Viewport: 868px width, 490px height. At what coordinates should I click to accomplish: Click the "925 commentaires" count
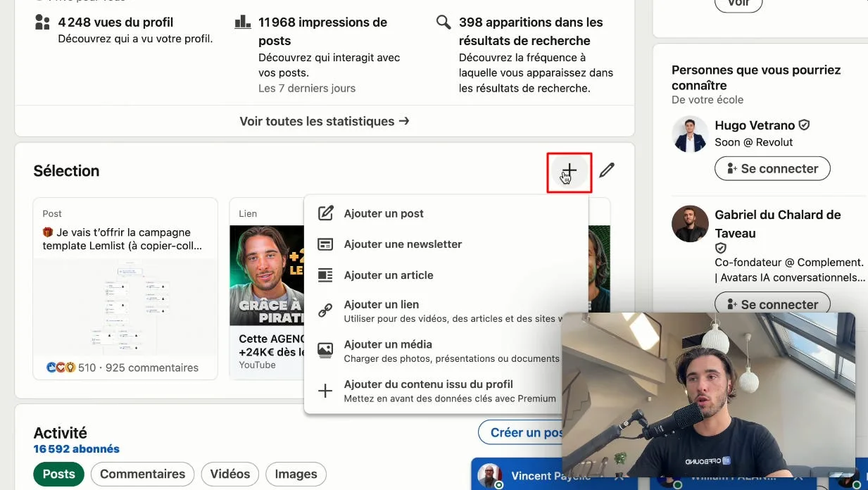[152, 367]
